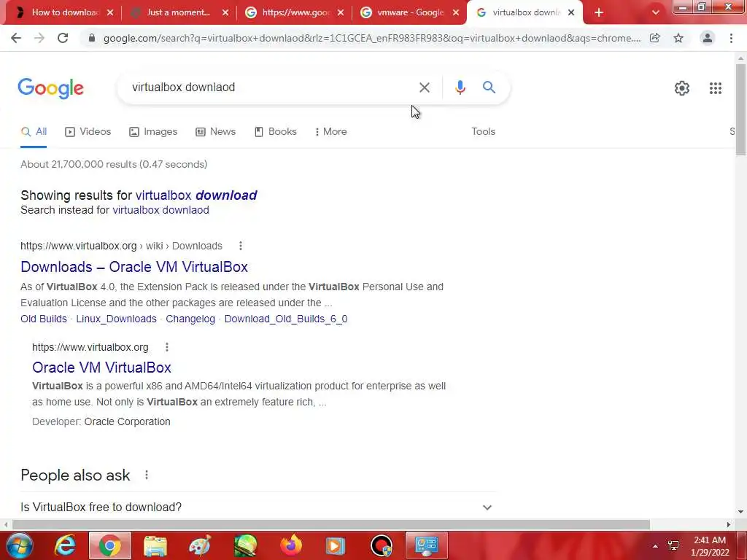Click the padlock site info icon
Viewport: 747px width, 560px height.
point(92,38)
